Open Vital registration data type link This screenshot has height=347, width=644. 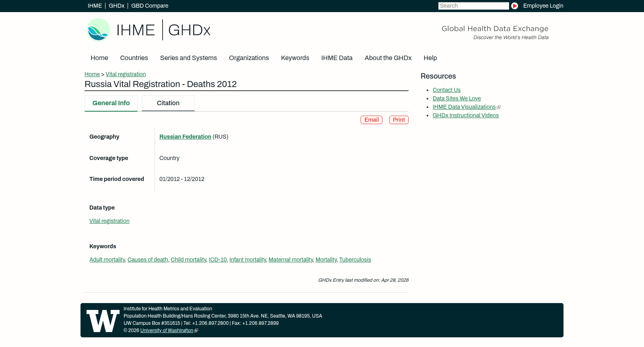point(109,221)
